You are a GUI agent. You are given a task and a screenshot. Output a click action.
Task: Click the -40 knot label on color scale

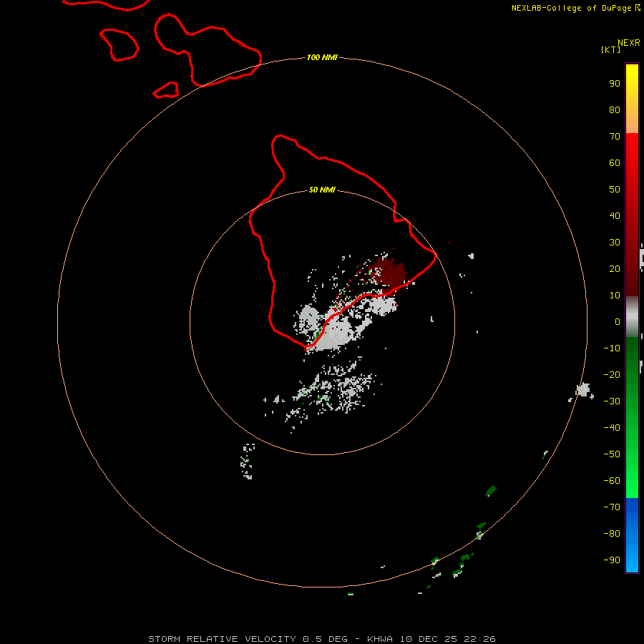(612, 428)
